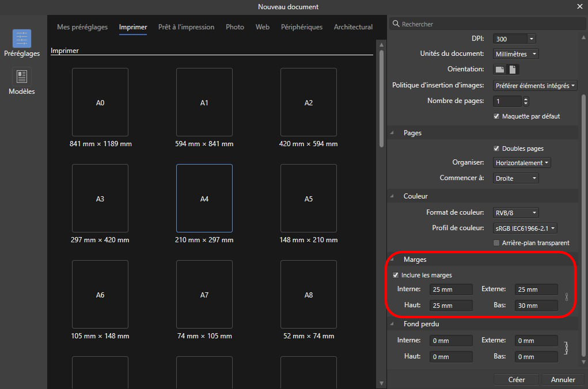Toggle Maquette par défaut checkbox
Image resolution: width=588 pixels, height=389 pixels.
coord(496,116)
